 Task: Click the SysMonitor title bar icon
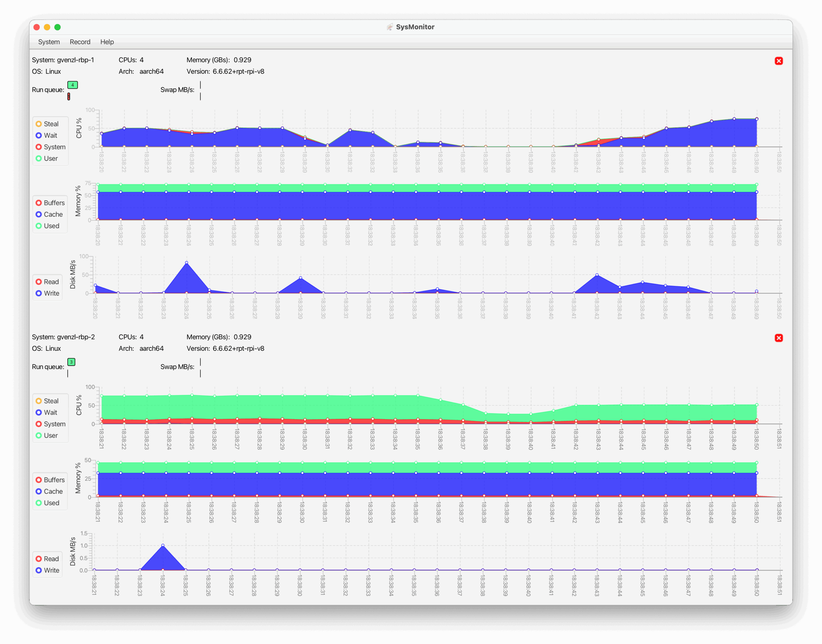point(390,27)
